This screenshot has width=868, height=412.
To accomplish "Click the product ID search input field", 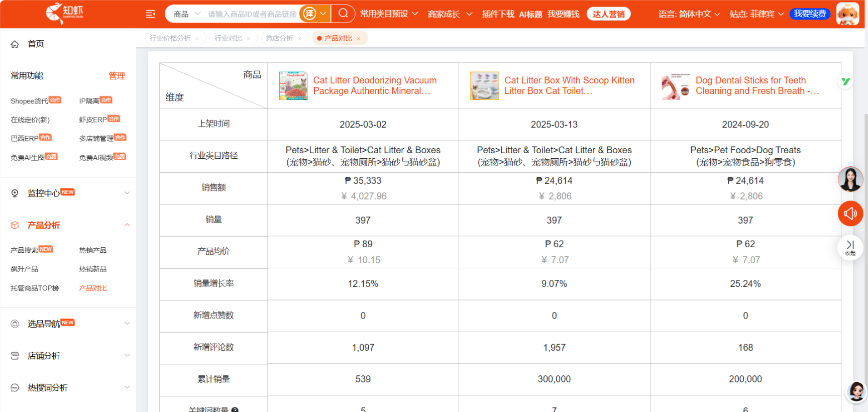I will (x=252, y=14).
